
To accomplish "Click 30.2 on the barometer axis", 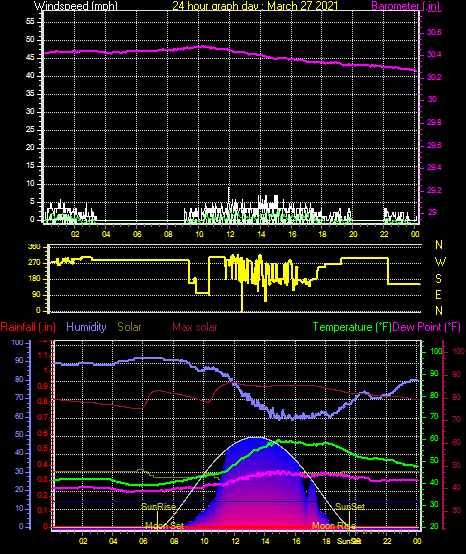I will click(434, 77).
